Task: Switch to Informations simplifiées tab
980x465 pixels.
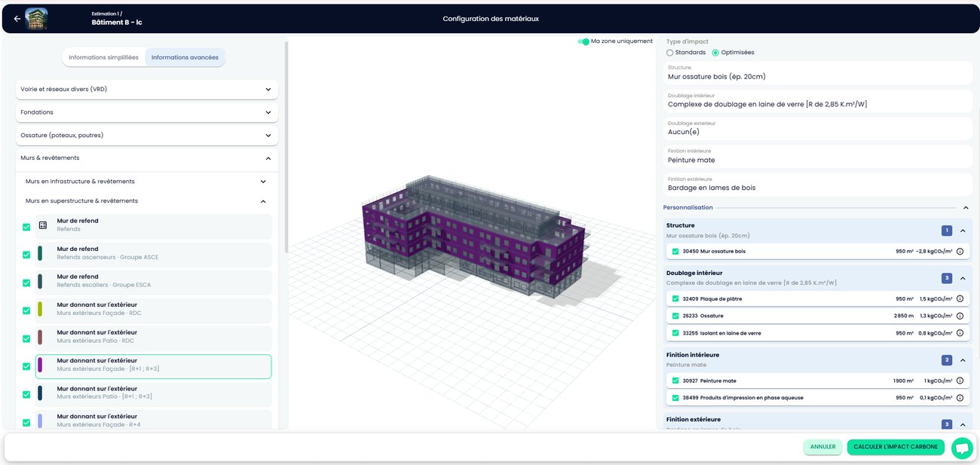Action: pos(103,57)
